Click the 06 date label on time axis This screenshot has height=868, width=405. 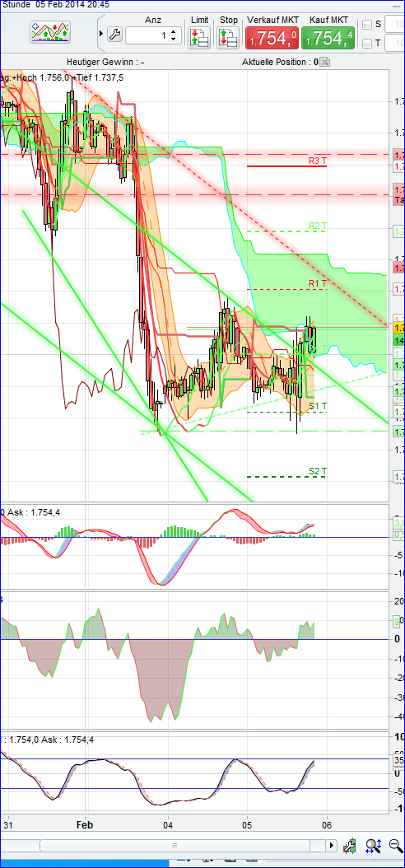pyautogui.click(x=327, y=824)
